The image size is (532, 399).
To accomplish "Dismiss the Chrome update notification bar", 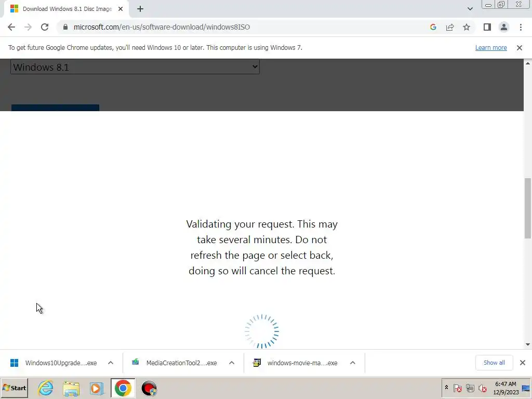I will (x=519, y=48).
